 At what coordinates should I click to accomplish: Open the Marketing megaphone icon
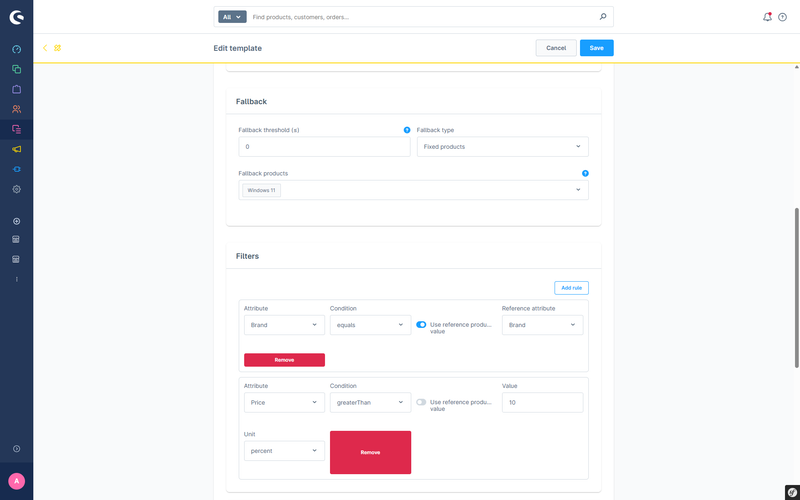16,149
